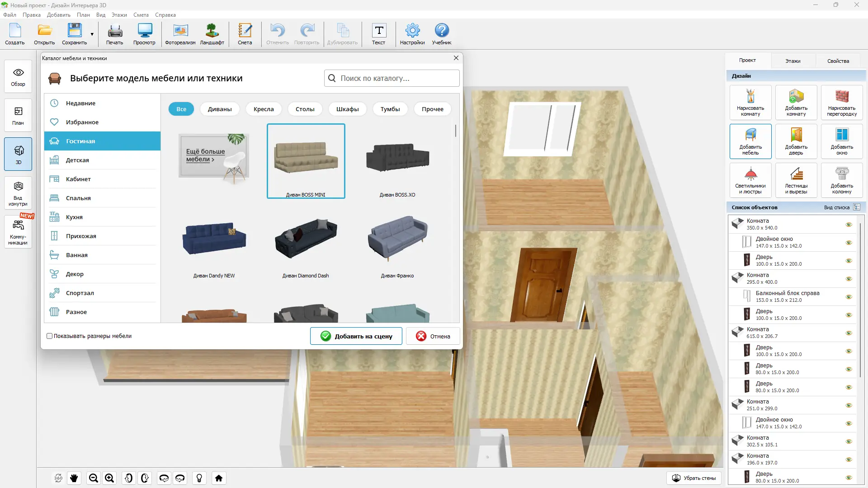Switch to Вид изнутри view mode
The width and height of the screenshot is (868, 488).
pyautogui.click(x=18, y=193)
